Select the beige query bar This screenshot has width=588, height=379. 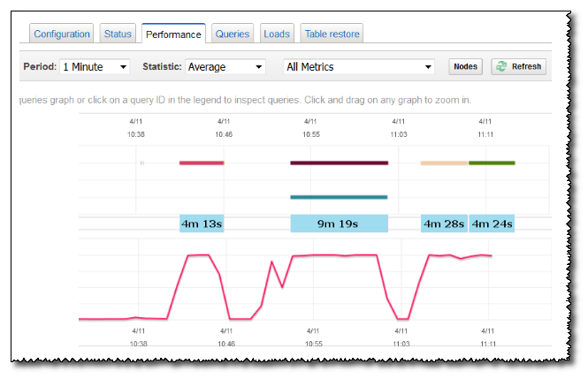(444, 163)
